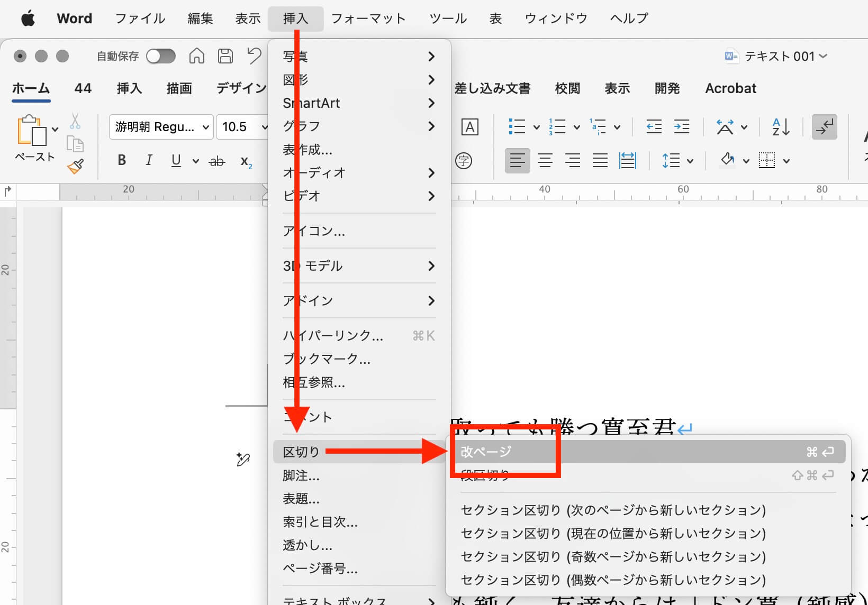Click the Sort A-Z icon
Viewport: 868px width, 605px height.
pos(781,127)
